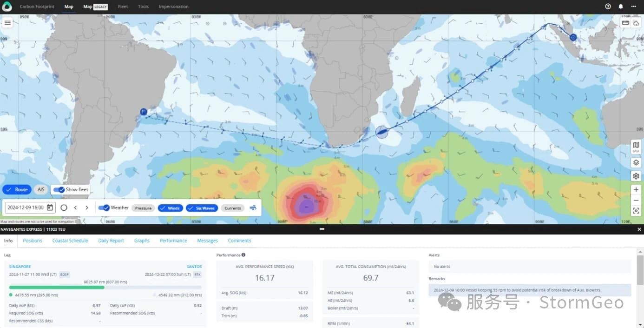Toggle the Weather switch off
This screenshot has height=328, width=644.
(104, 208)
